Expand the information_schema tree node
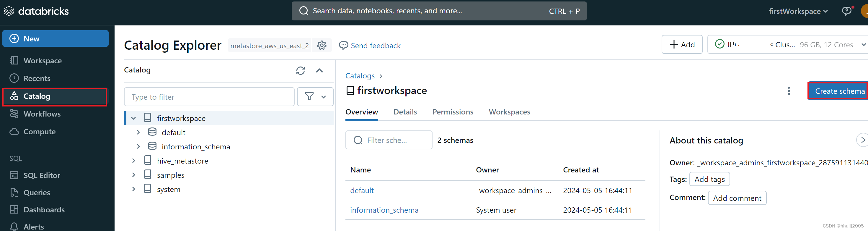This screenshot has width=868, height=231. pos(138,147)
